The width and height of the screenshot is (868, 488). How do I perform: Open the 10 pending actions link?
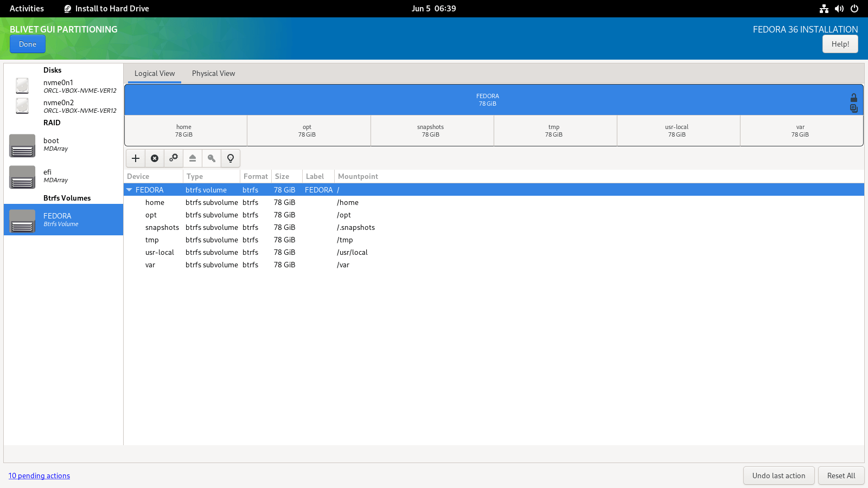click(x=39, y=476)
